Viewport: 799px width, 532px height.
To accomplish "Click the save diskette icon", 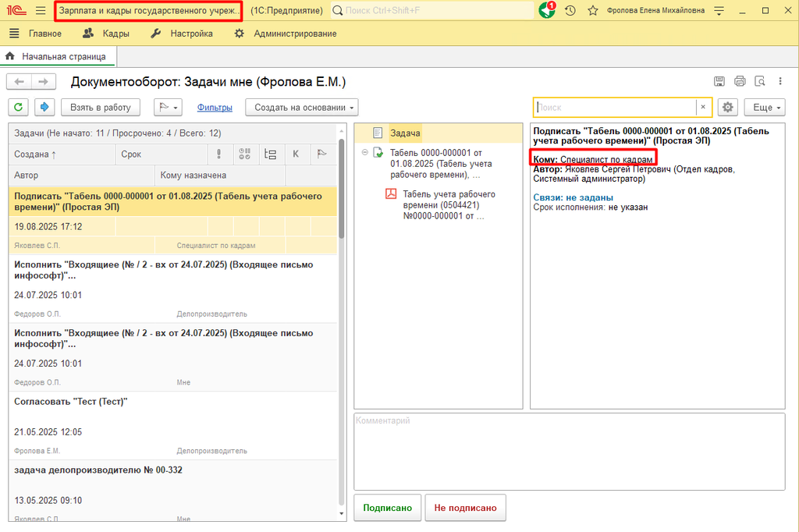I will click(x=720, y=82).
